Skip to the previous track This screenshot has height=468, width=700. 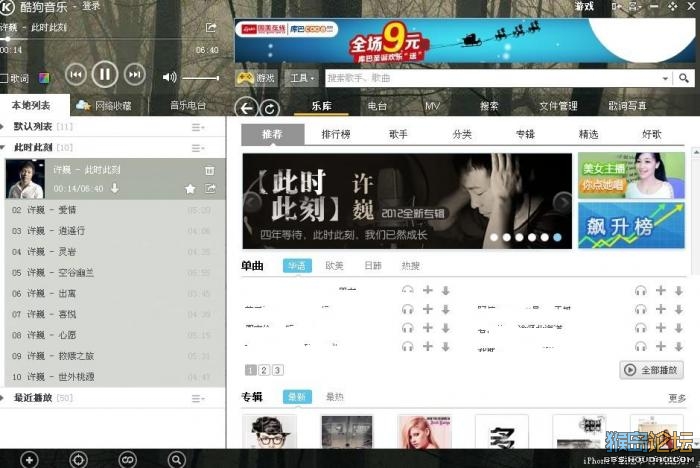click(x=76, y=74)
